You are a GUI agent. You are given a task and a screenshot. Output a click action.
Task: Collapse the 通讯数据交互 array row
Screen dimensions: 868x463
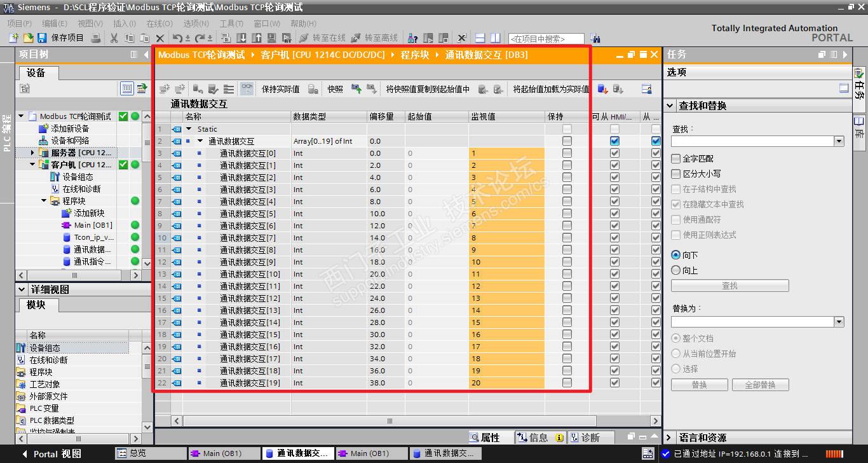[200, 141]
